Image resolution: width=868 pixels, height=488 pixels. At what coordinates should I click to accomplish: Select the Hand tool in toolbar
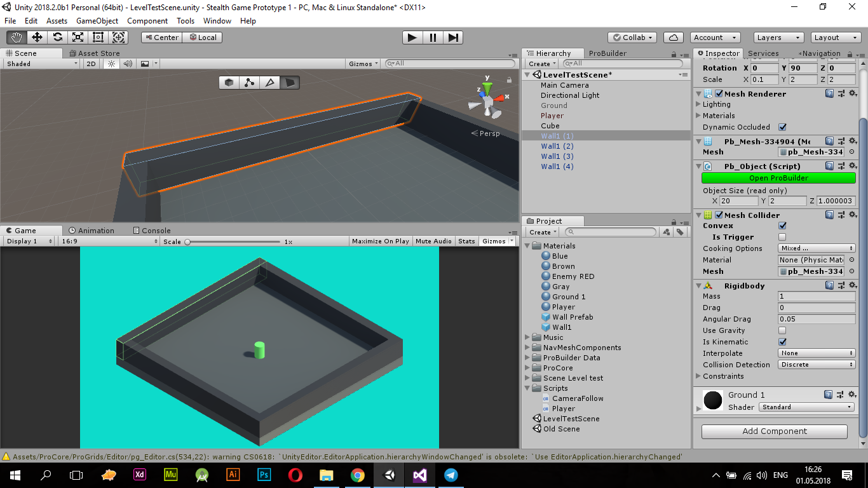(17, 37)
